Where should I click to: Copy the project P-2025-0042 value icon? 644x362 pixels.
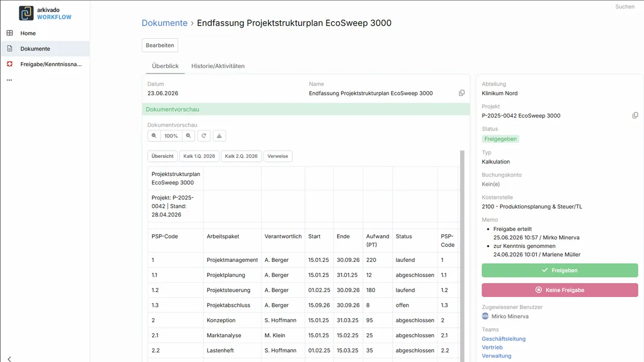point(635,116)
